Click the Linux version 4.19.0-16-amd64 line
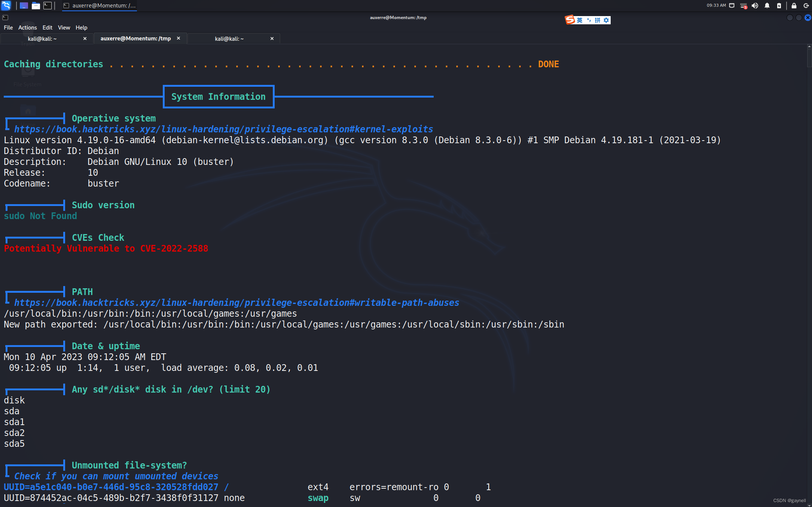812x507 pixels. (x=362, y=140)
